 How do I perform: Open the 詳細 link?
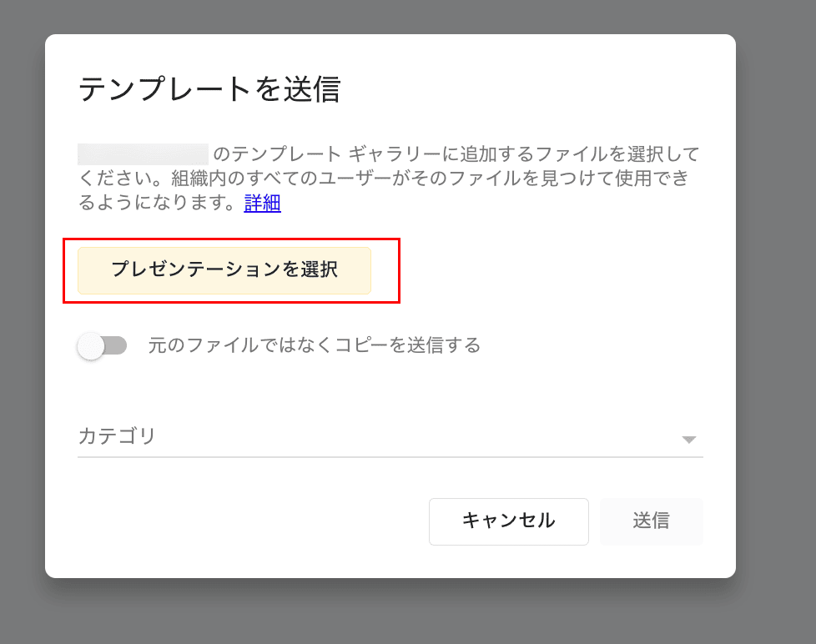tap(262, 203)
